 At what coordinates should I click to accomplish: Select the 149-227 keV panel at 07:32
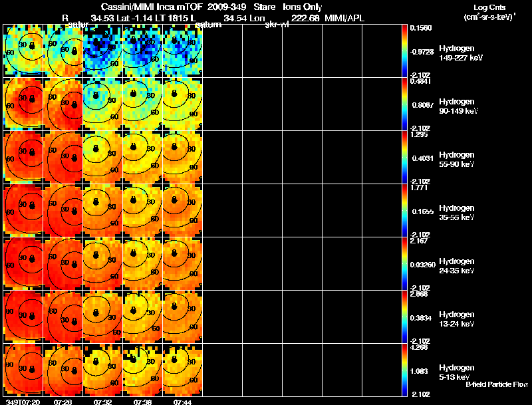pos(103,51)
